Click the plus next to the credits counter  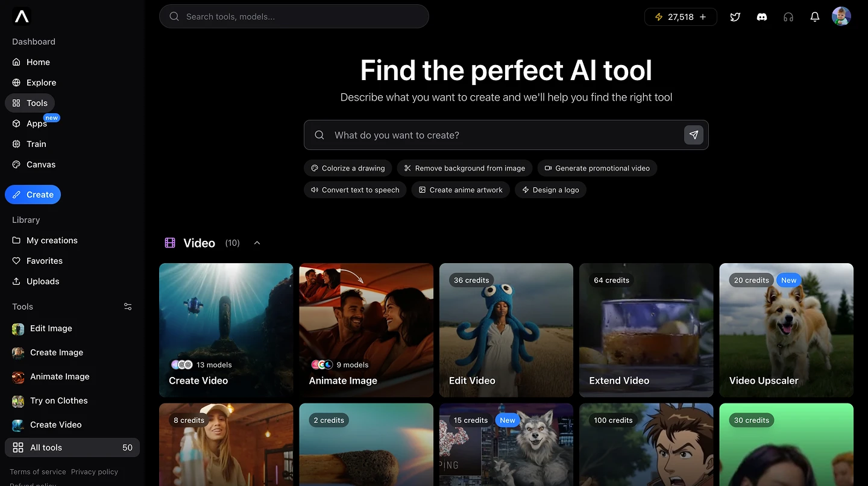703,17
